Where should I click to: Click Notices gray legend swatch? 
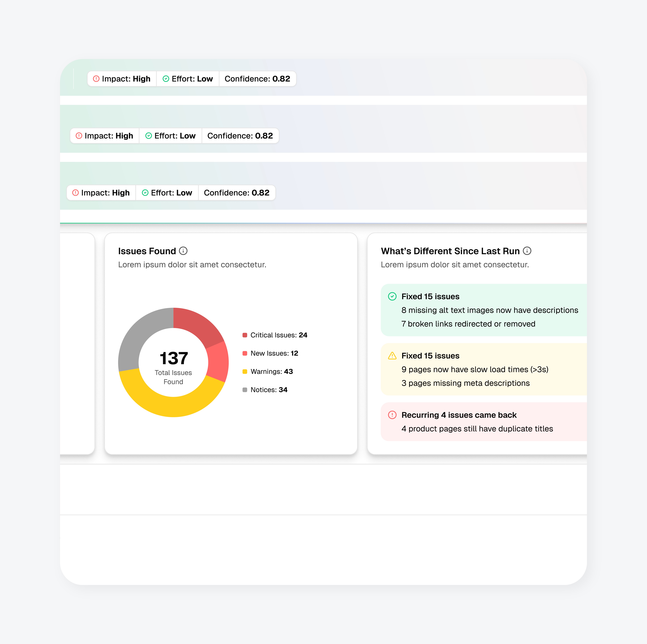tap(245, 390)
